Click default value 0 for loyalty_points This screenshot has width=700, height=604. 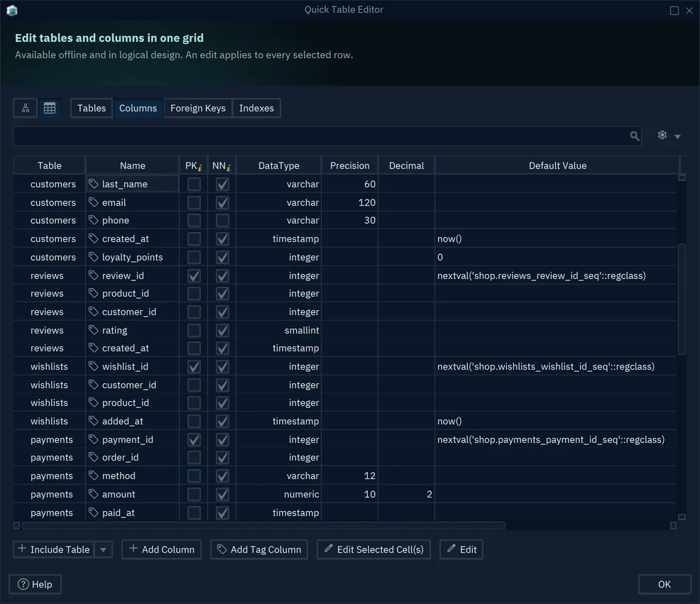[x=557, y=257]
